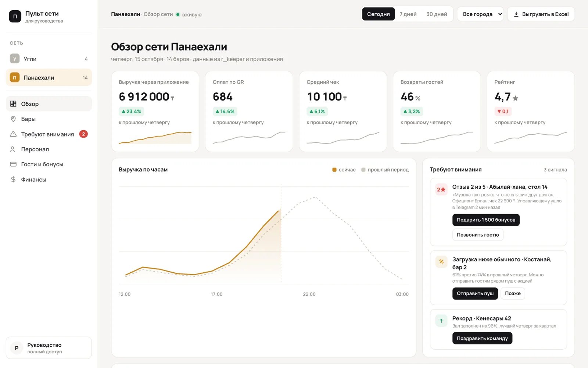Navigate to Финансы section

pos(49,179)
